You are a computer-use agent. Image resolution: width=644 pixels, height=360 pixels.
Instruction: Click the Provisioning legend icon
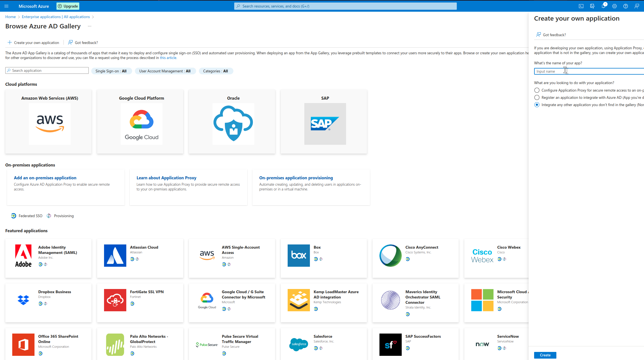[x=49, y=216]
